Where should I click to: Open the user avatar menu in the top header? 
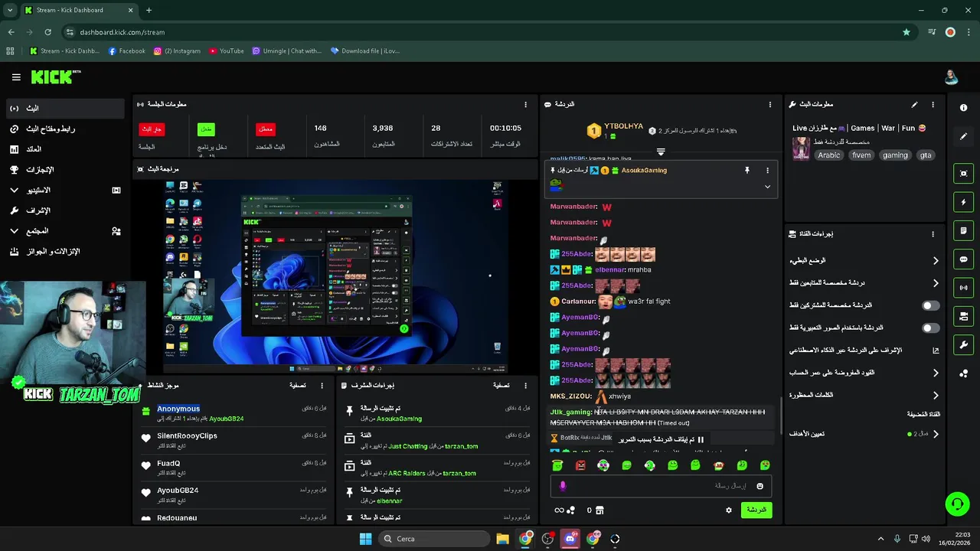(951, 77)
